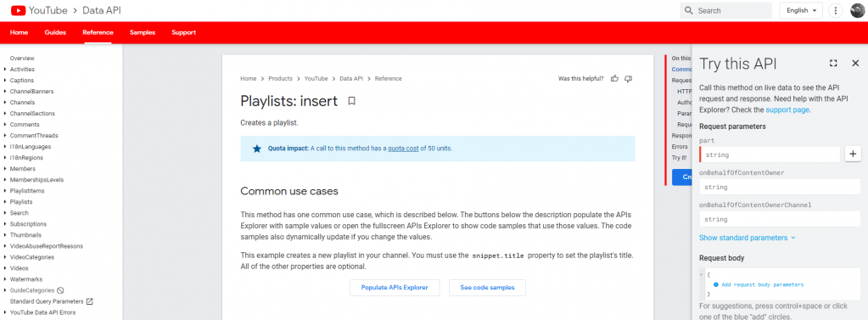The width and height of the screenshot is (868, 320).
Task: Switch to the Samples tab
Action: [143, 32]
